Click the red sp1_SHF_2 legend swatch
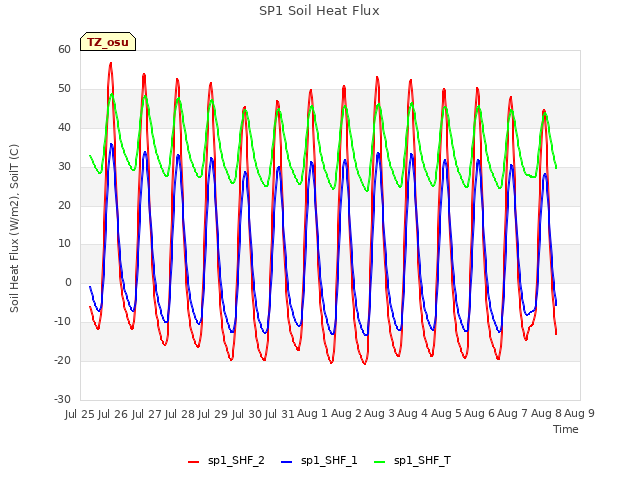Image resolution: width=640 pixels, height=480 pixels. click(193, 462)
